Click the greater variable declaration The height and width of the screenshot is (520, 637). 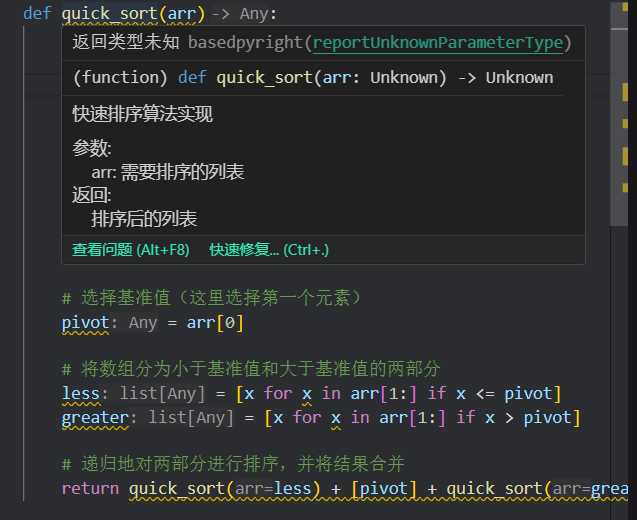(95, 418)
